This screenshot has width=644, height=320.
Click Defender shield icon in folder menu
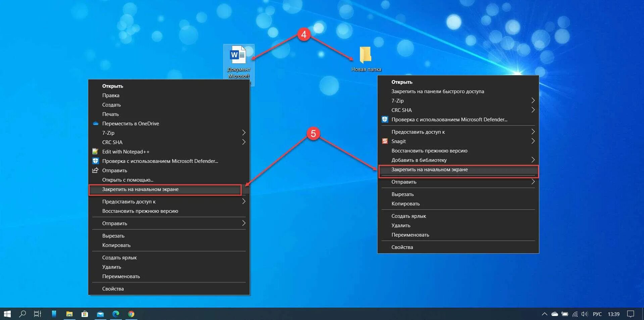[x=385, y=120]
